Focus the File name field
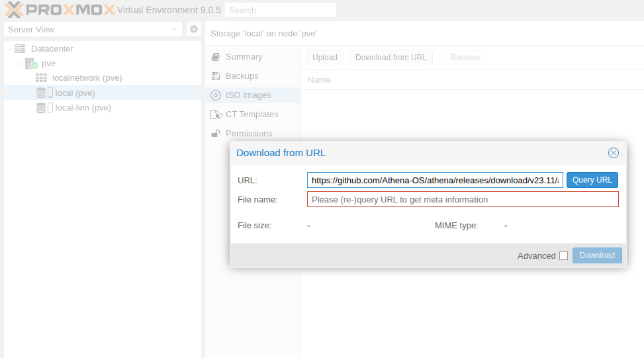 coord(462,199)
